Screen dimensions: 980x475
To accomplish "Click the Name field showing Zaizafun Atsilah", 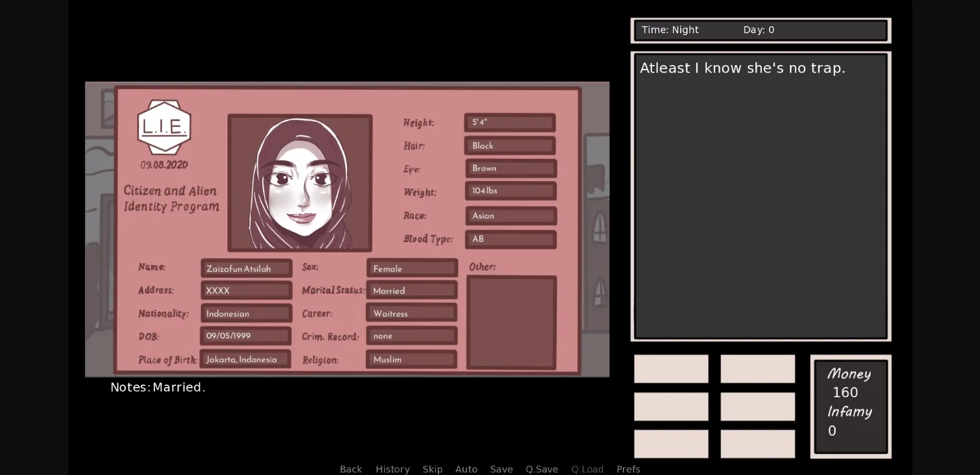I will point(246,268).
